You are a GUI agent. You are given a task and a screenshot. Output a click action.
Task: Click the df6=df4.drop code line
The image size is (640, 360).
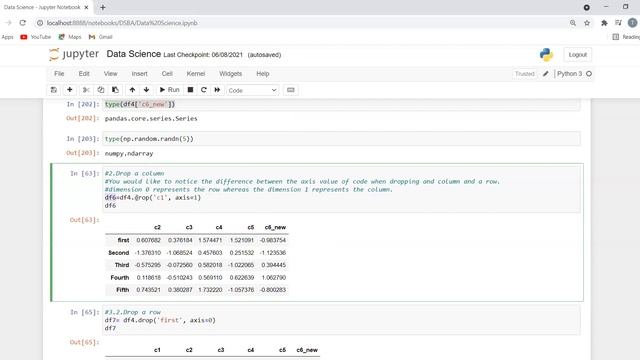click(x=153, y=198)
